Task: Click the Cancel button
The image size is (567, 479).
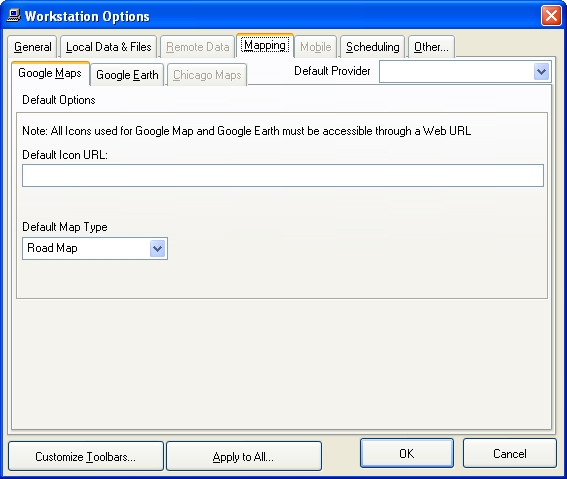Action: (x=510, y=453)
